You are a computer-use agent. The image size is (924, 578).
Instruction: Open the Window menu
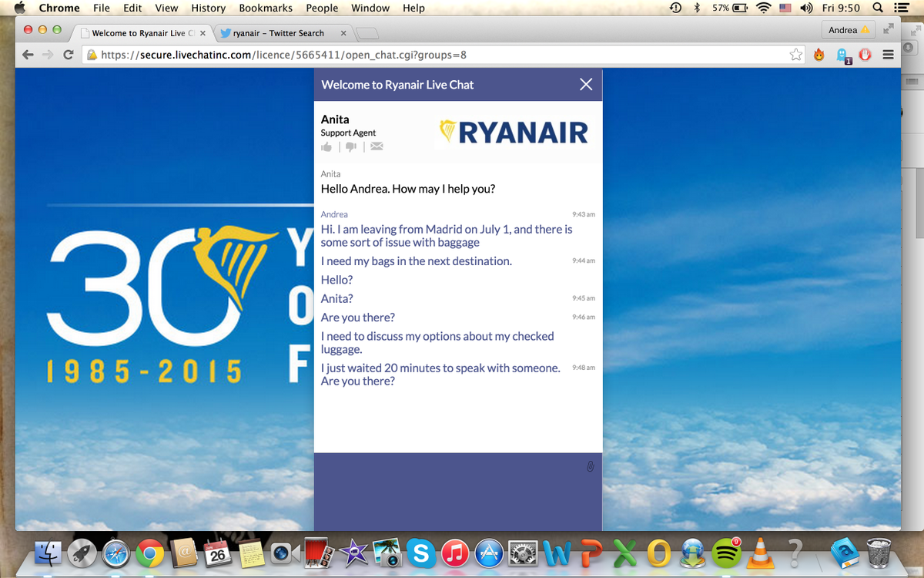(370, 8)
